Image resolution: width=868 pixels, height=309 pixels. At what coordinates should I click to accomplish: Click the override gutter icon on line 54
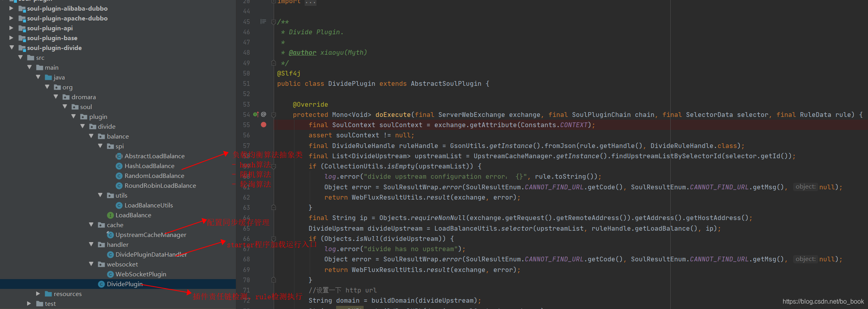256,114
